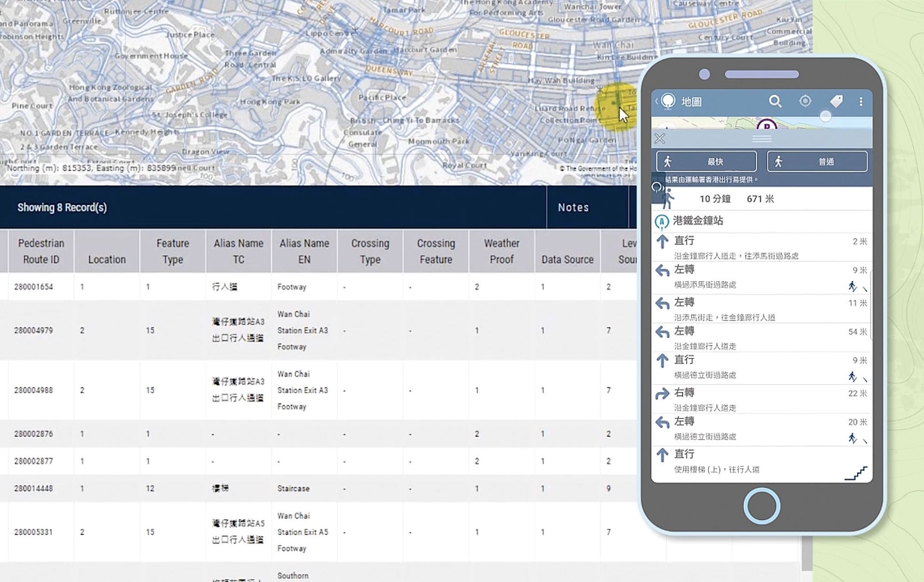Open the three-dot overflow menu
Screen dimensions: 924x582
862,101
